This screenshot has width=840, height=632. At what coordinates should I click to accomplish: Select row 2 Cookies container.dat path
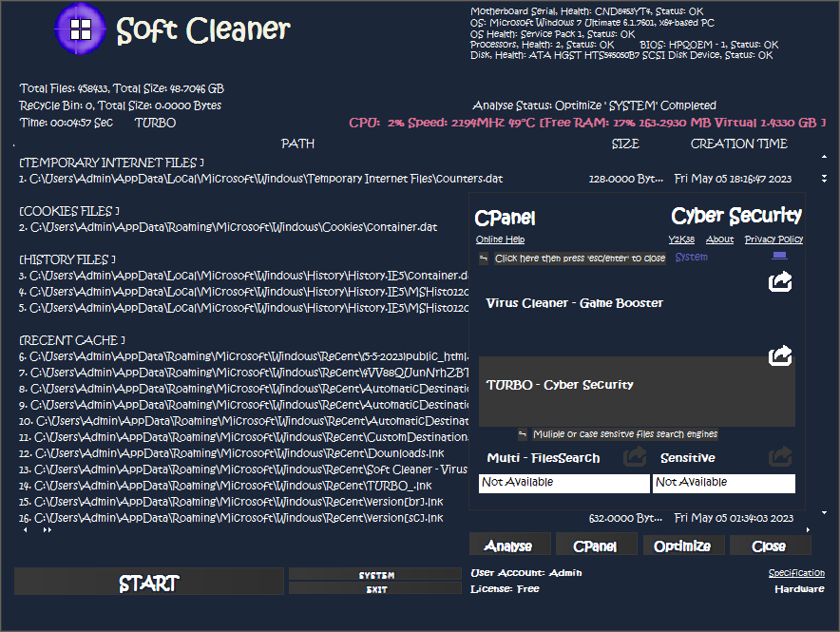[x=228, y=227]
